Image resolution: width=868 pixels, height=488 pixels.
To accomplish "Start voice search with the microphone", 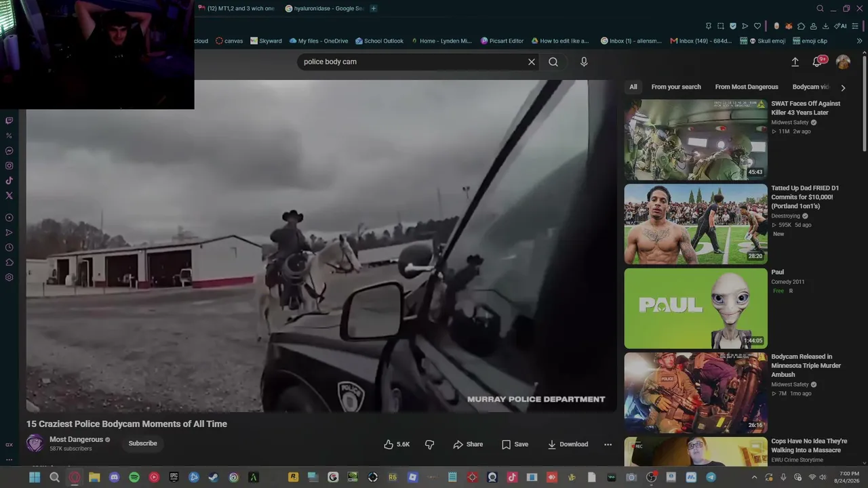I will (584, 62).
